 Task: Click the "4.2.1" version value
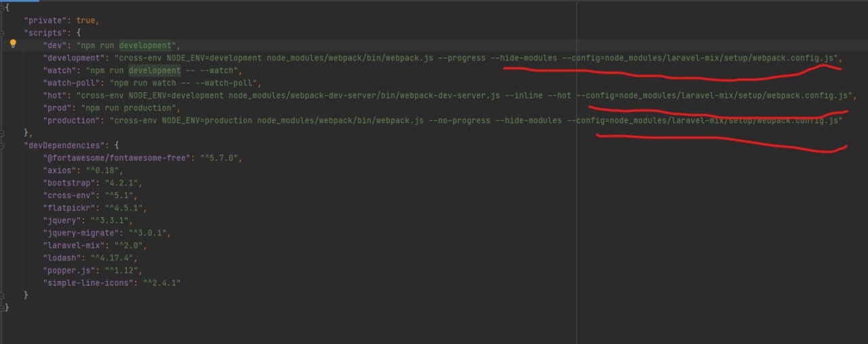coord(122,183)
